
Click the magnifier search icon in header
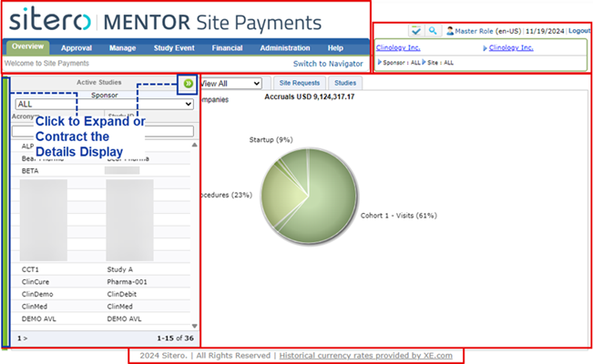pos(433,31)
